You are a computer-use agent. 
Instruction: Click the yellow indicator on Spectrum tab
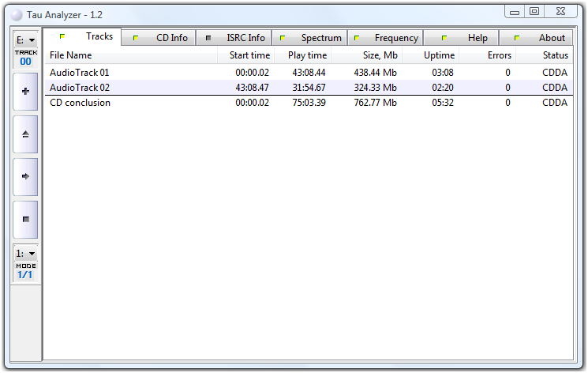point(283,38)
